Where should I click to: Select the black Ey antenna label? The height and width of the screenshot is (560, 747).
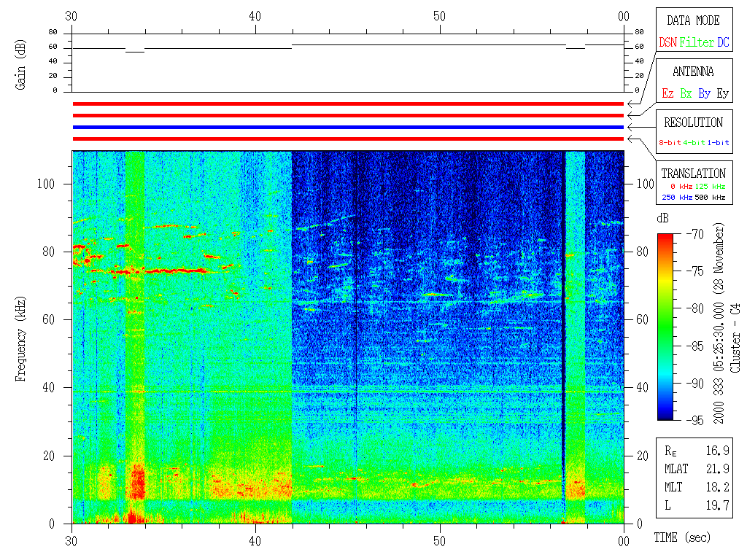[x=722, y=94]
